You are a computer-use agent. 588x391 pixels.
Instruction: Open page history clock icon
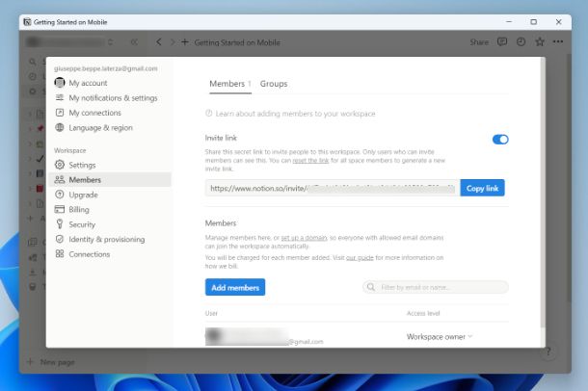pos(521,42)
